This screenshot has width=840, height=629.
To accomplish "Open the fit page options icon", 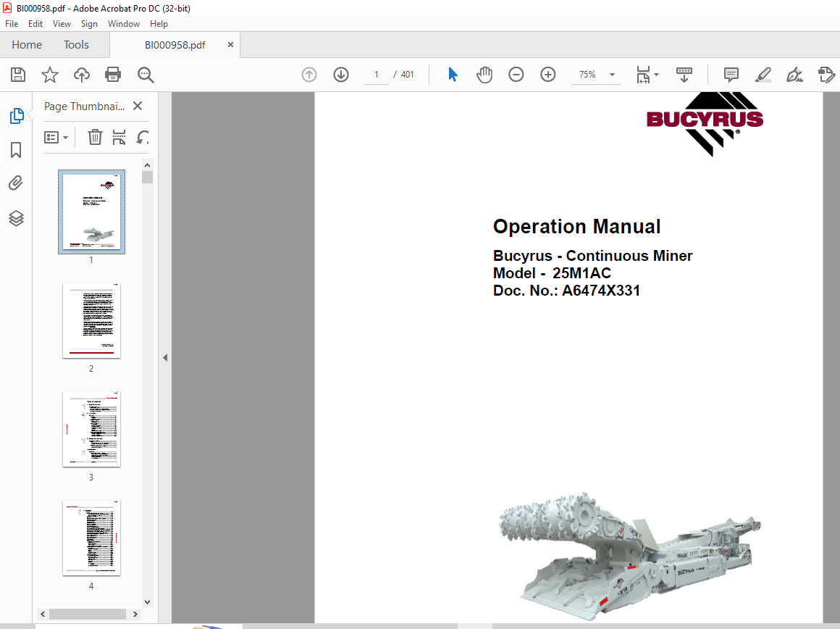I will tap(647, 75).
